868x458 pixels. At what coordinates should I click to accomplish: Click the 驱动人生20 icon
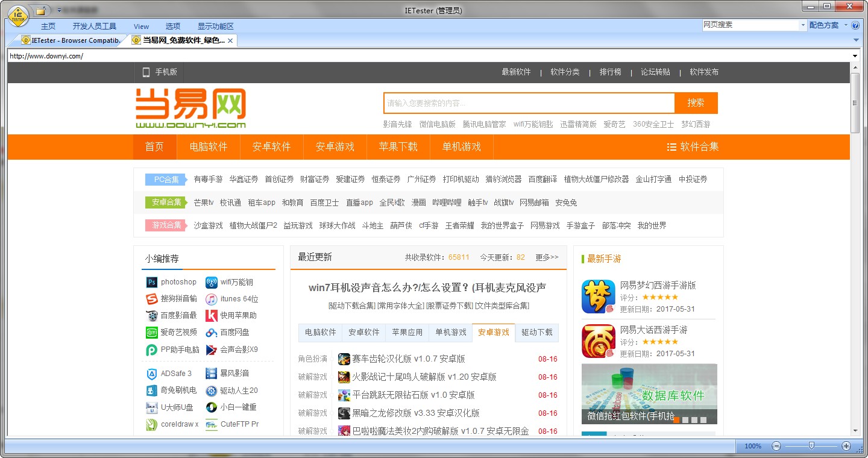(211, 390)
